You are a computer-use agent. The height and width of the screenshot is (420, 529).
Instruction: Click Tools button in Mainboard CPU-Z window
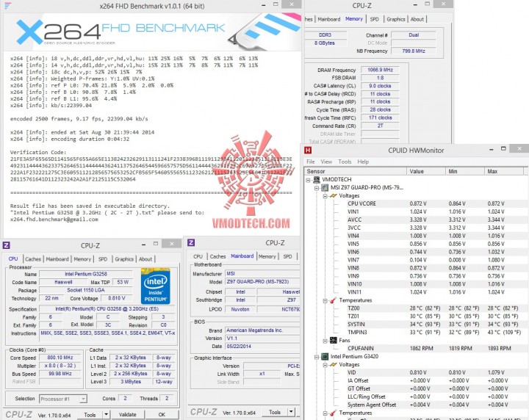click(275, 412)
